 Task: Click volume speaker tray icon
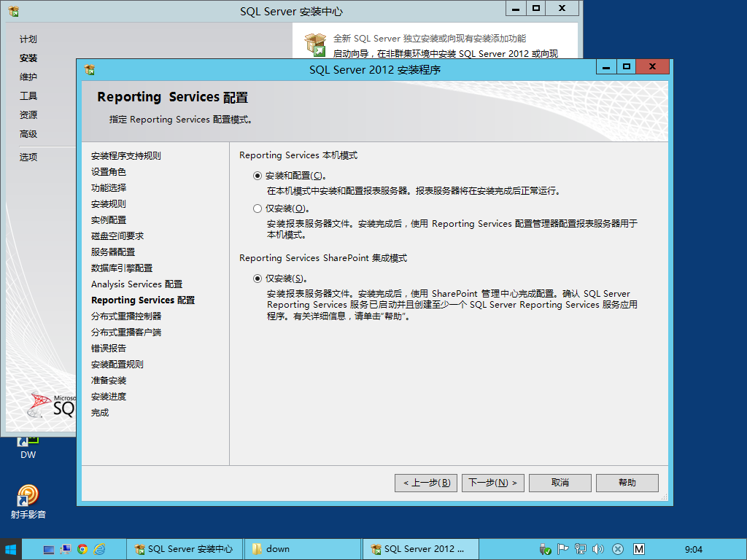point(598,550)
